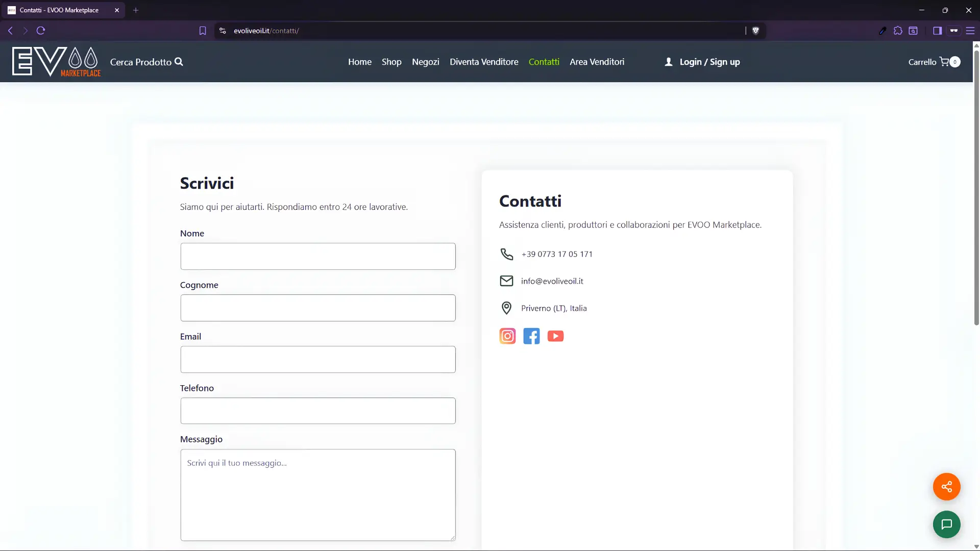Click Cerca Prodotto search link
Image resolution: width=980 pixels, height=551 pixels.
tap(141, 62)
